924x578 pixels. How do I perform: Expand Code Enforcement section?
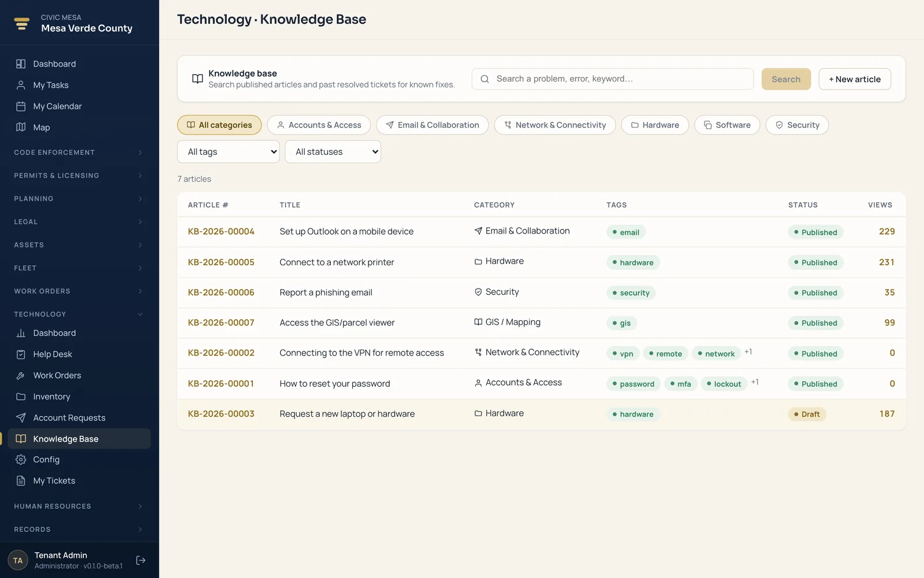pyautogui.click(x=79, y=153)
